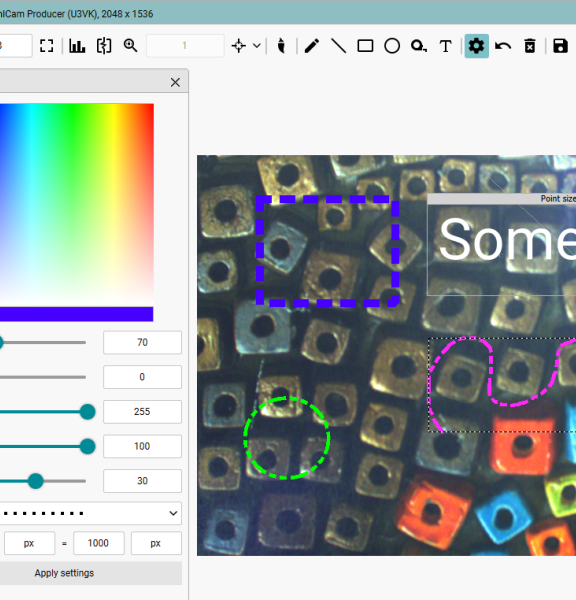The width and height of the screenshot is (576, 600).
Task: Choose the circle shape tool
Action: [x=392, y=46]
